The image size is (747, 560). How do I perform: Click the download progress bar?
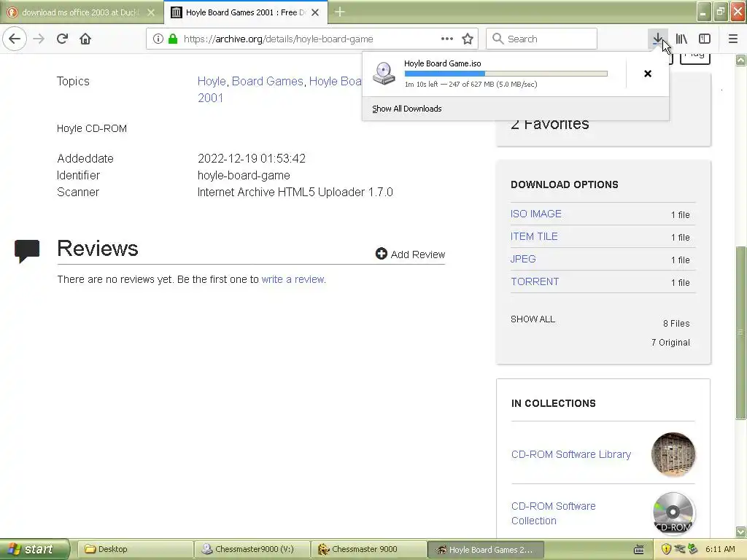tap(506, 74)
